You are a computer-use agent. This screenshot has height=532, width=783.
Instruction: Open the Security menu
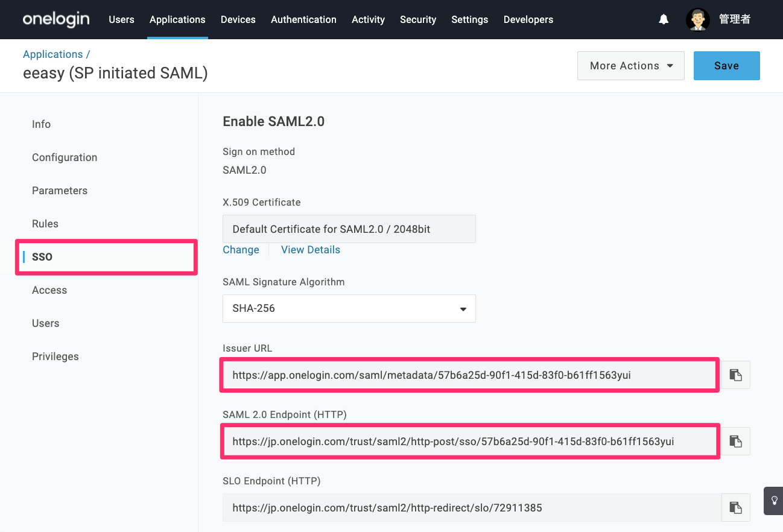418,19
